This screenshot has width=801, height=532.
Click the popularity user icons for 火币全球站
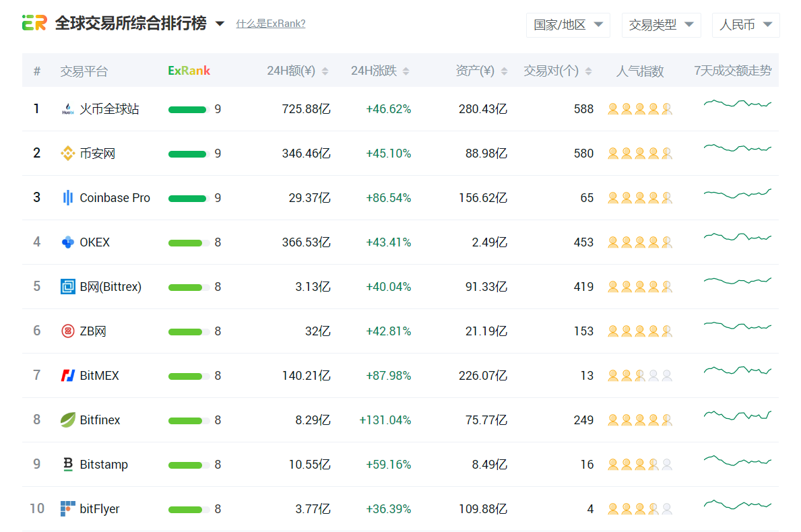tap(639, 108)
